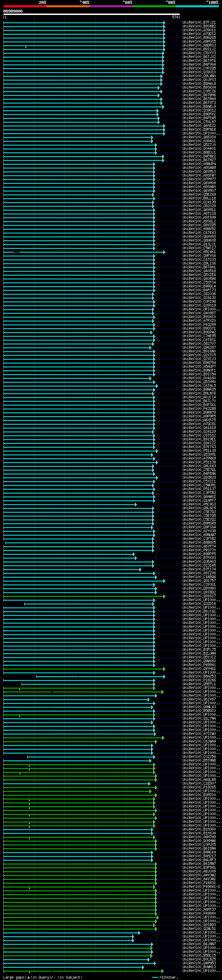
Task: Click the short alignment bar for UniRef100_A5C9G3
Action: (x=70, y=504)
